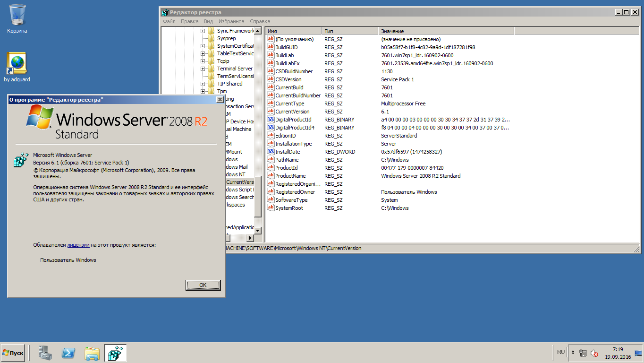Image resolution: width=644 pixels, height=363 pixels.
Task: Open the Избранное menu
Action: (x=231, y=21)
